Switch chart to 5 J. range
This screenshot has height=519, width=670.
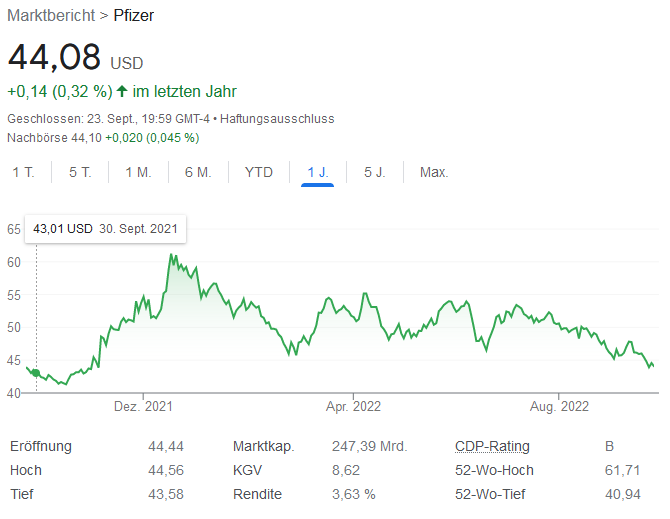(x=374, y=172)
